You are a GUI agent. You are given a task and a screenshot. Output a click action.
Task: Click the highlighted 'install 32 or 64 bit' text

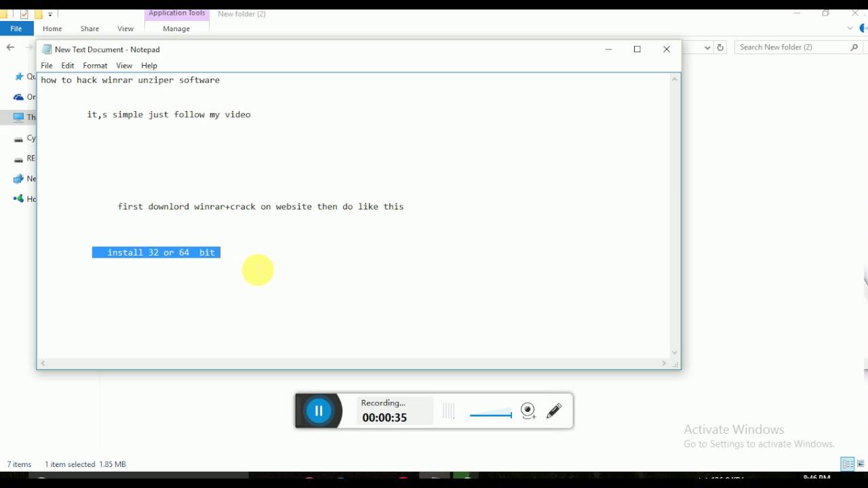pyautogui.click(x=157, y=252)
